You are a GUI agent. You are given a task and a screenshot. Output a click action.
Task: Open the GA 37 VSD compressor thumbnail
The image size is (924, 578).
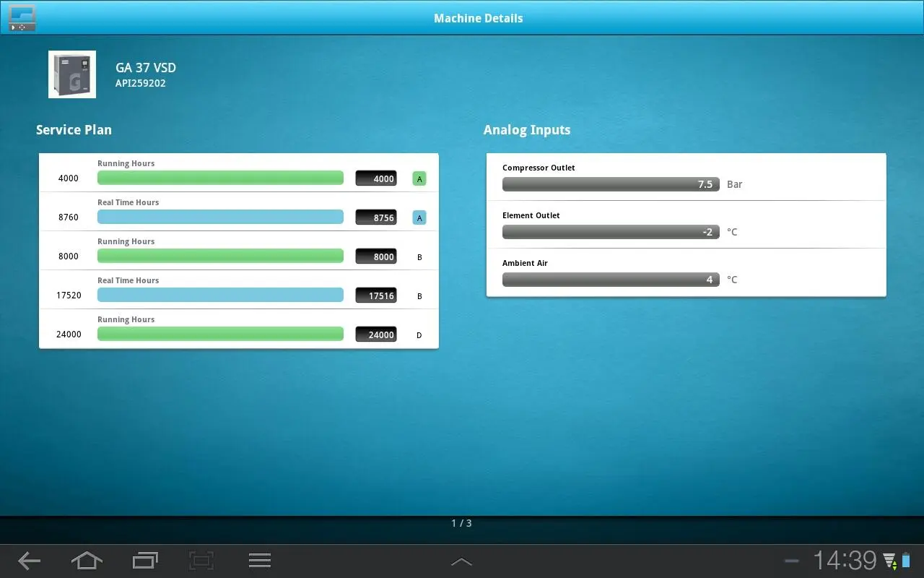tap(72, 74)
